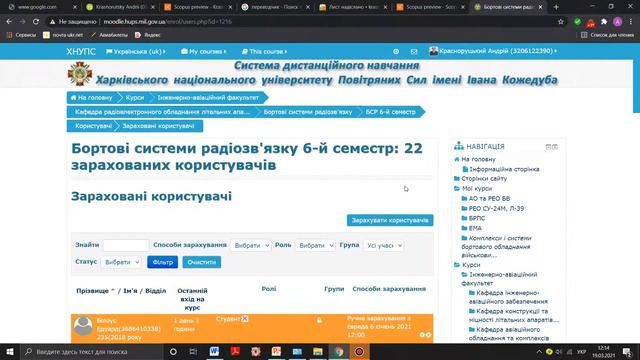Expand the My courses menu

tap(204, 51)
